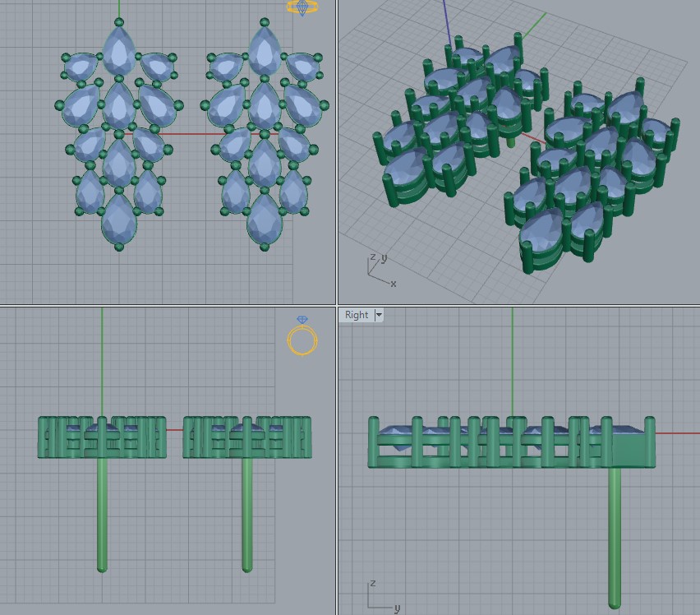The width and height of the screenshot is (700, 615).
Task: Click the "Right" viewport title label
Action: [357, 315]
